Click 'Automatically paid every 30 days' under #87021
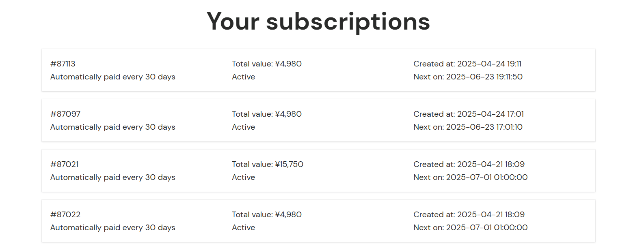 [112, 178]
